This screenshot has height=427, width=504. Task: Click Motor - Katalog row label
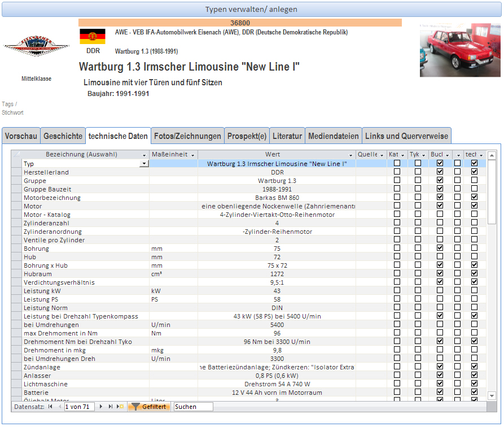pyautogui.click(x=47, y=215)
